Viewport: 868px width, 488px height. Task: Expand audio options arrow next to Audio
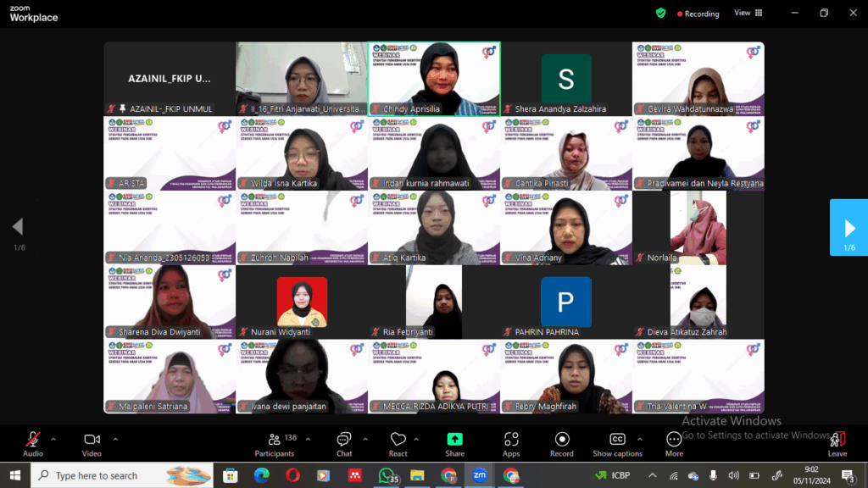(x=53, y=440)
